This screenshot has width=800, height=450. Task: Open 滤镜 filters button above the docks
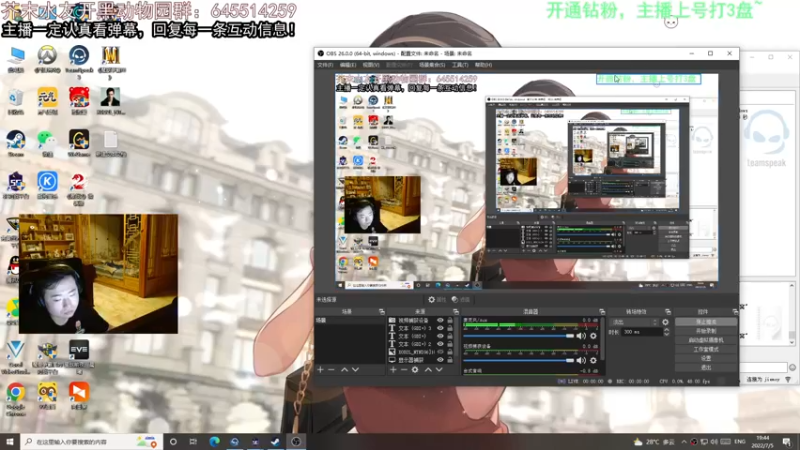[x=461, y=299]
